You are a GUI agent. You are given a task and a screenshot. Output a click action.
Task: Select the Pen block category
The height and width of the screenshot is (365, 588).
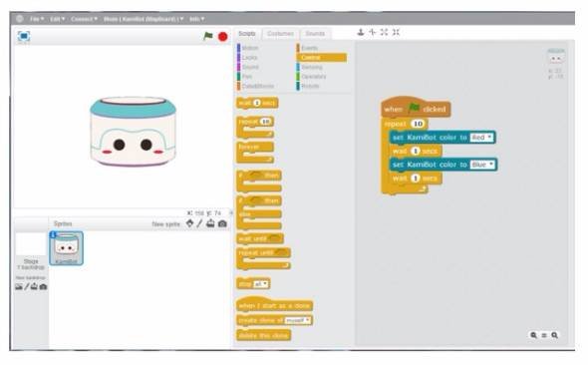245,77
